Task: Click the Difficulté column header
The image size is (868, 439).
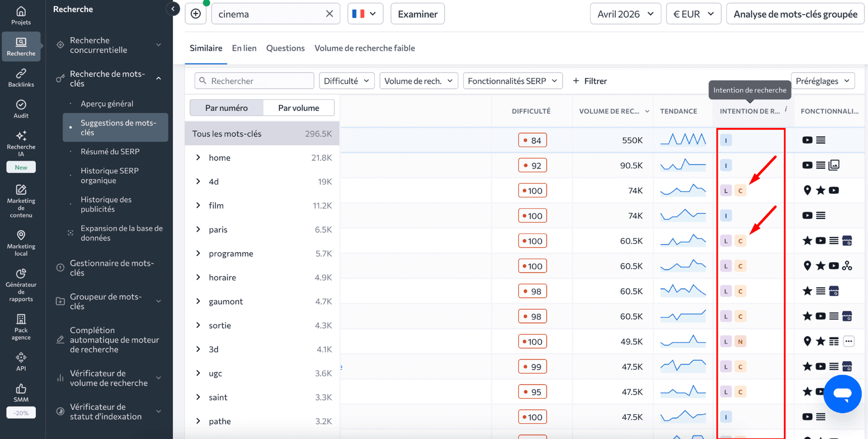Action: [531, 111]
